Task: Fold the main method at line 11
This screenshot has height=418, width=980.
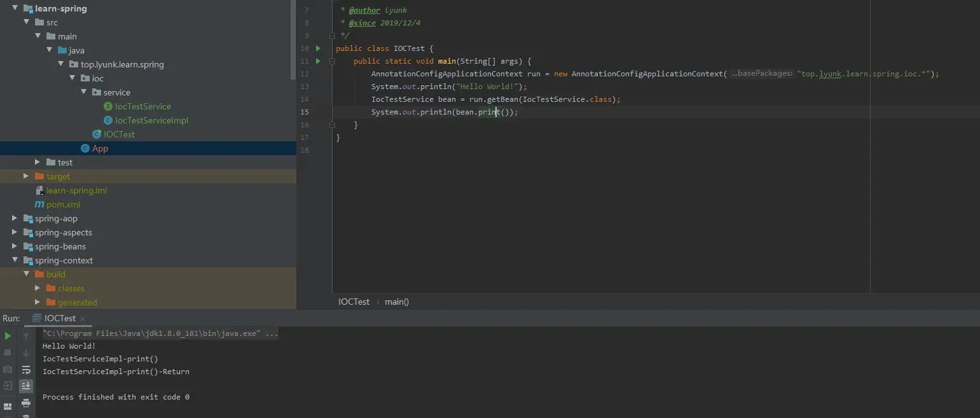Action: [332, 61]
